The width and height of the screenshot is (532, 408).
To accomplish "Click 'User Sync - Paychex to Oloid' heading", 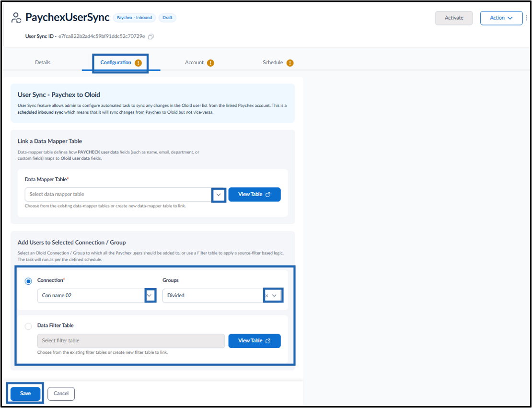I will 59,95.
